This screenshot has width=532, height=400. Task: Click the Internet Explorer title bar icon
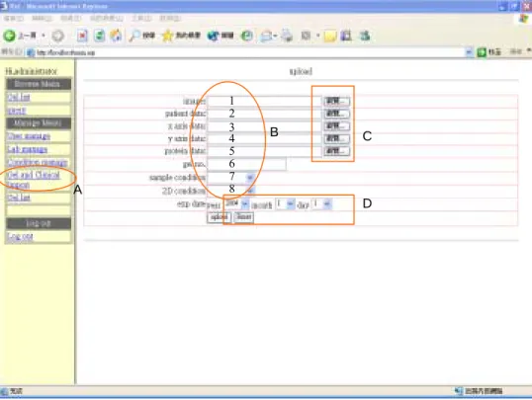pyautogui.click(x=4, y=6)
